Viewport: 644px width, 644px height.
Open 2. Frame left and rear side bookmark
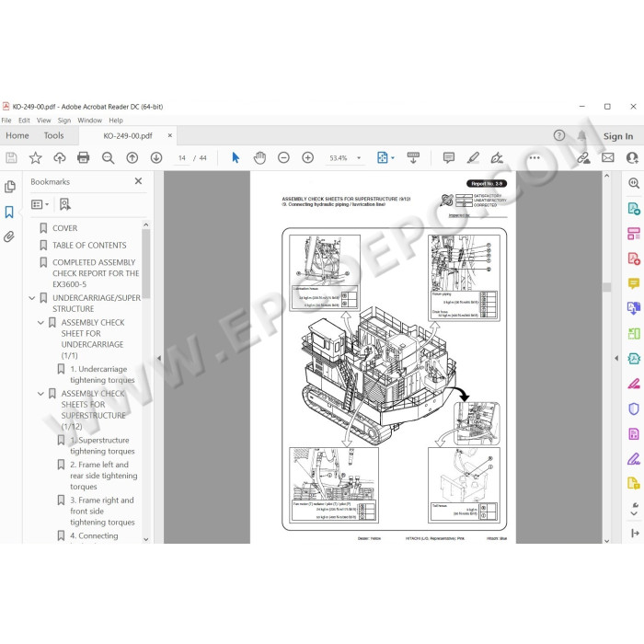pyautogui.click(x=103, y=476)
